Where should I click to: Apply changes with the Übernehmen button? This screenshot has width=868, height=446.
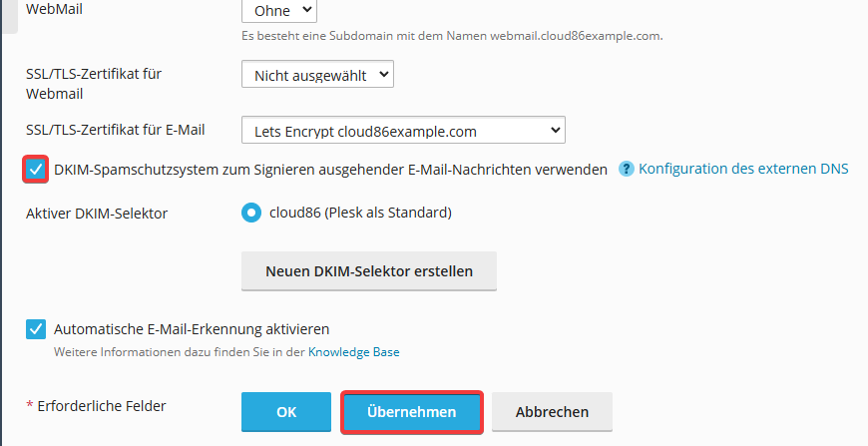[x=412, y=412]
